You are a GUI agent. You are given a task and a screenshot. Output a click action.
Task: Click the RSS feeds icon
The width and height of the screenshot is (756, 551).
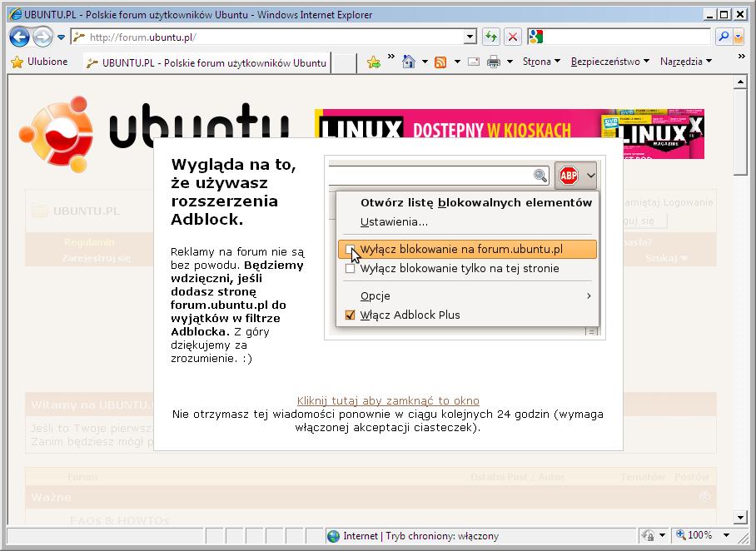pyautogui.click(x=440, y=62)
